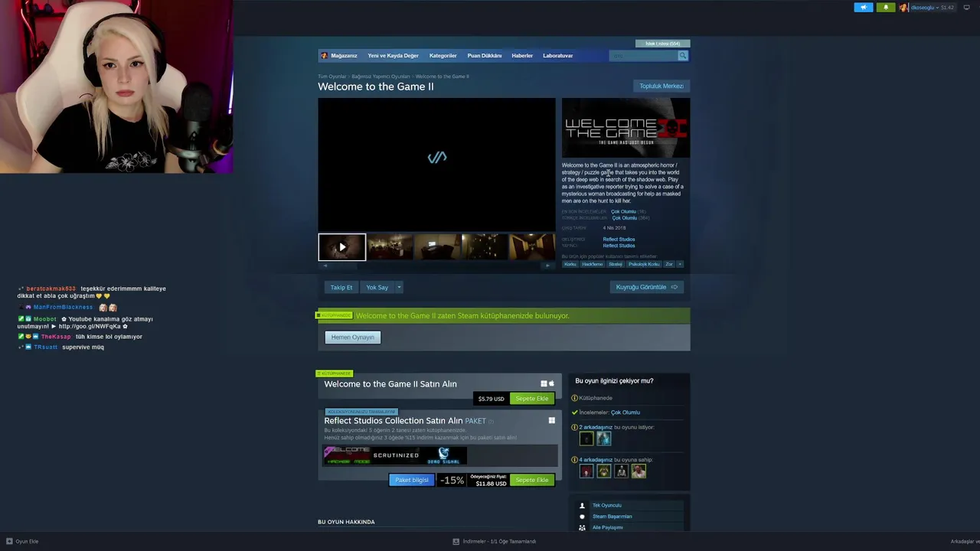Focus the store search input field
Image resolution: width=980 pixels, height=551 pixels.
(x=643, y=55)
